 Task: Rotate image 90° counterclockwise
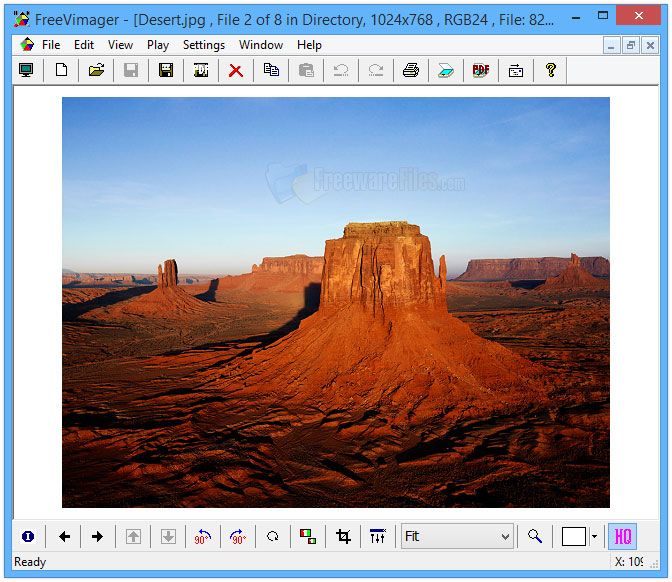203,536
